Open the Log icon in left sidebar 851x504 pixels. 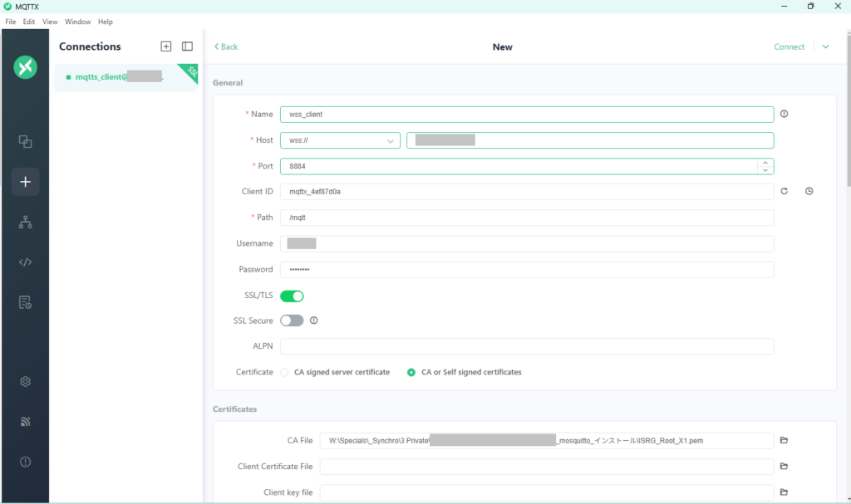pyautogui.click(x=25, y=302)
